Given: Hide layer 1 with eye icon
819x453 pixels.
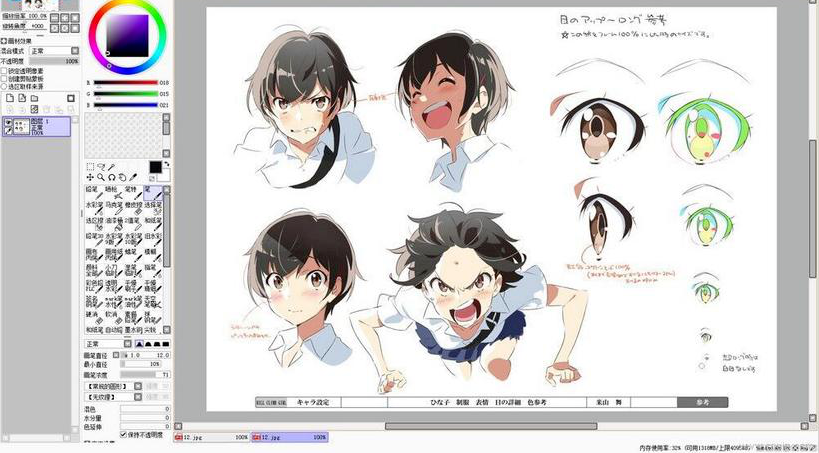Looking at the screenshot, I should [8, 123].
